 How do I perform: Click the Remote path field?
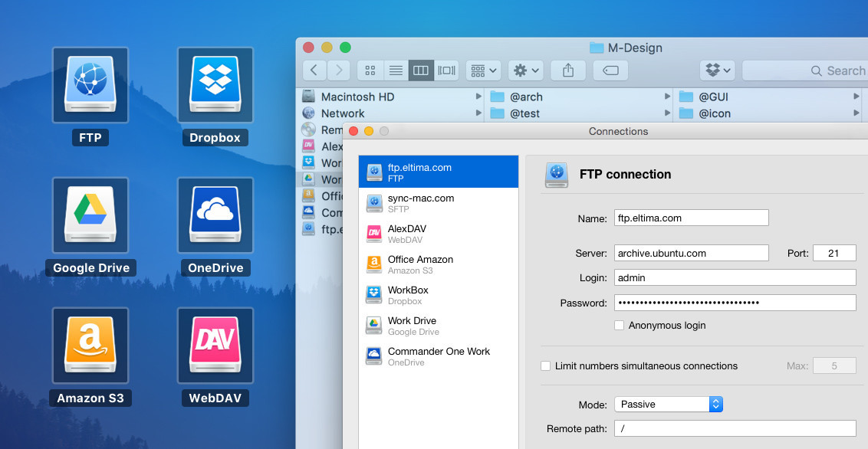[x=735, y=428]
